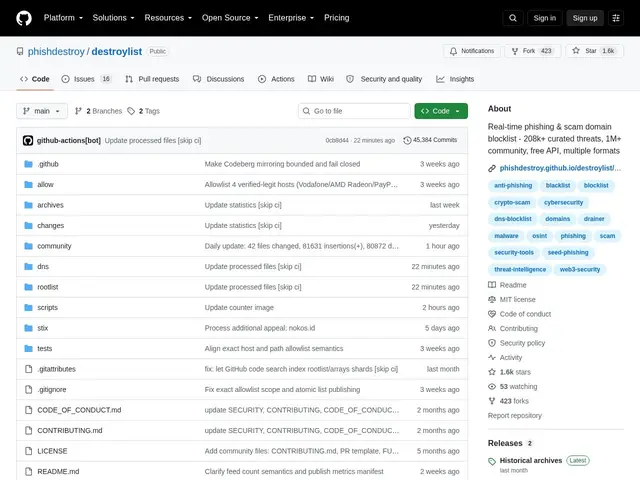Click the Sign in button
640x480 pixels.
tap(544, 18)
